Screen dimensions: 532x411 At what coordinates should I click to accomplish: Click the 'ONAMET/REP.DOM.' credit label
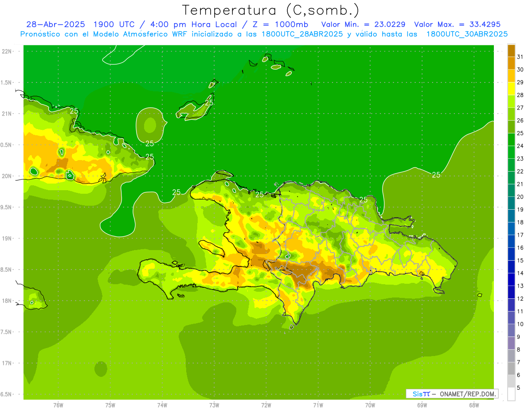click(x=468, y=394)
